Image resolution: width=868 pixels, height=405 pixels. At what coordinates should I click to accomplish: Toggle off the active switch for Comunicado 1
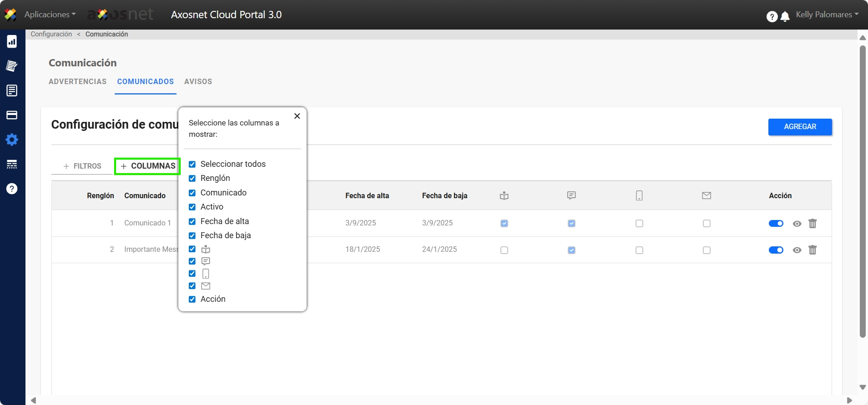pyautogui.click(x=776, y=223)
